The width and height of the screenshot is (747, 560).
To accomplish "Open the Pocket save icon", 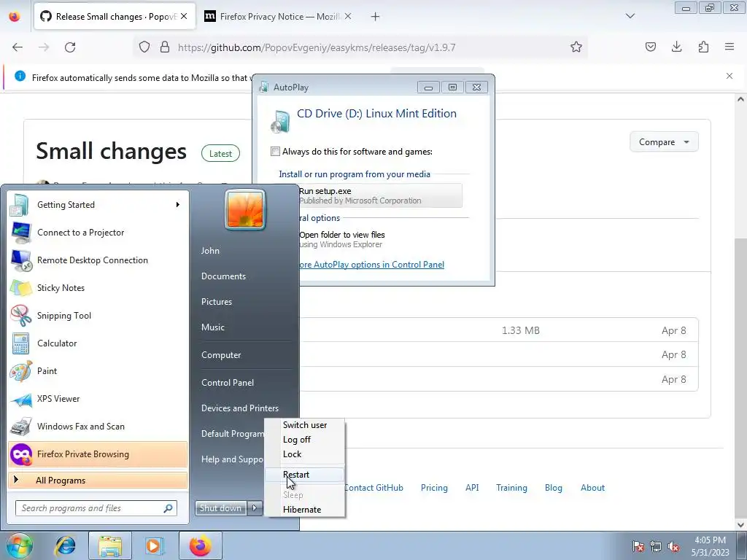I will tap(650, 47).
